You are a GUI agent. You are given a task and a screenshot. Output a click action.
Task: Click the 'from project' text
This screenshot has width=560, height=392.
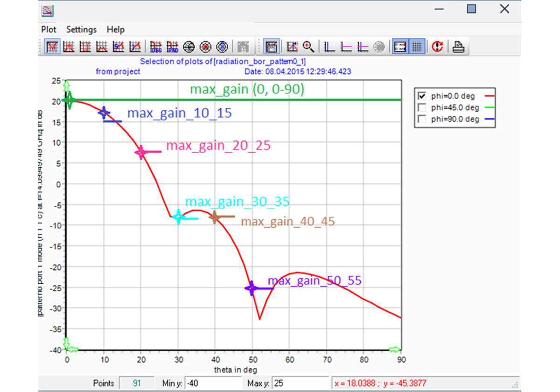tap(118, 72)
